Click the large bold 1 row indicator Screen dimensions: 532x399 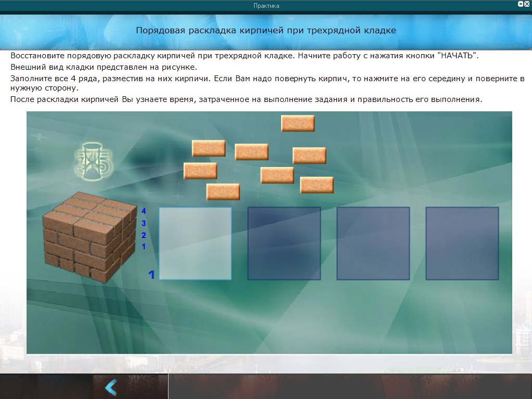pyautogui.click(x=152, y=275)
